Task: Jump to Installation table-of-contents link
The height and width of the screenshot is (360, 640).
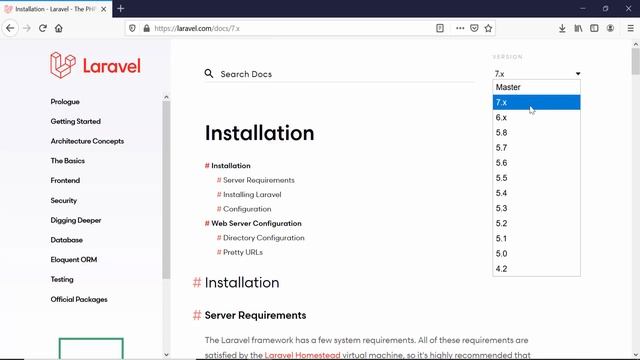Action: tap(231, 166)
